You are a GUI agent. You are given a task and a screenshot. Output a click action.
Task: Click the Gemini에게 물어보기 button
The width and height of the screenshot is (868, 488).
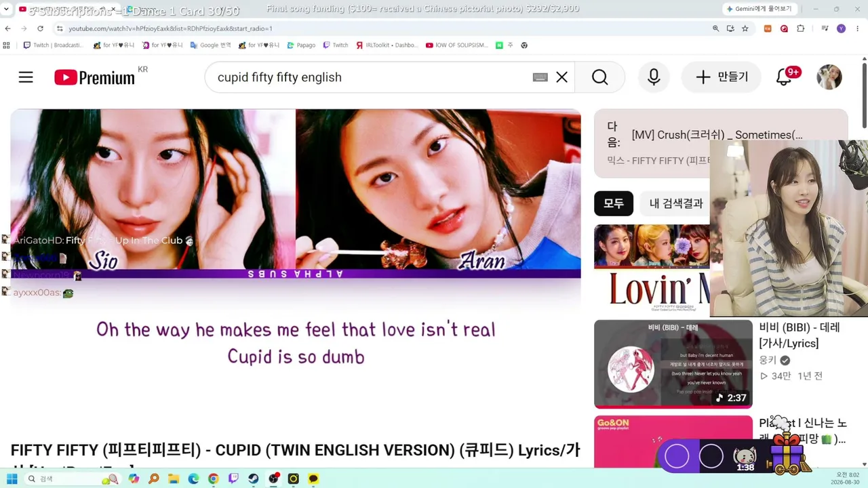(759, 9)
